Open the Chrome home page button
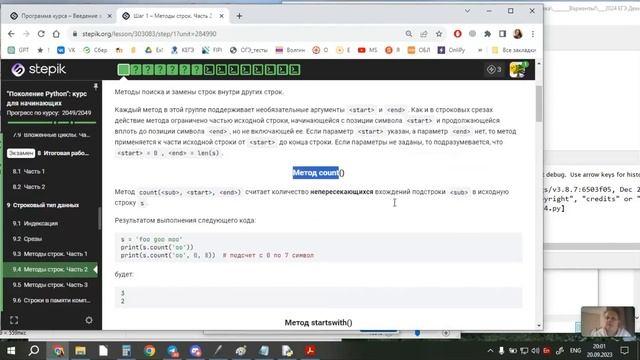This screenshot has width=640, height=360. click(x=56, y=34)
